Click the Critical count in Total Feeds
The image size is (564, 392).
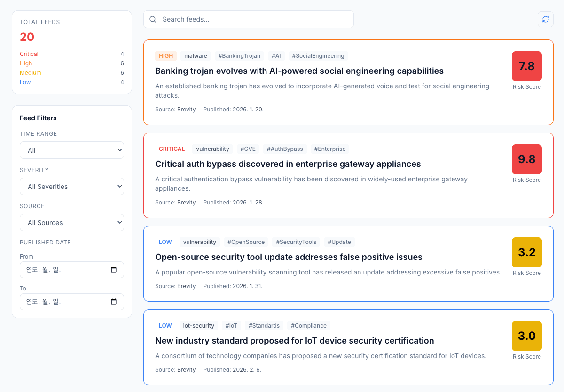(x=29, y=54)
